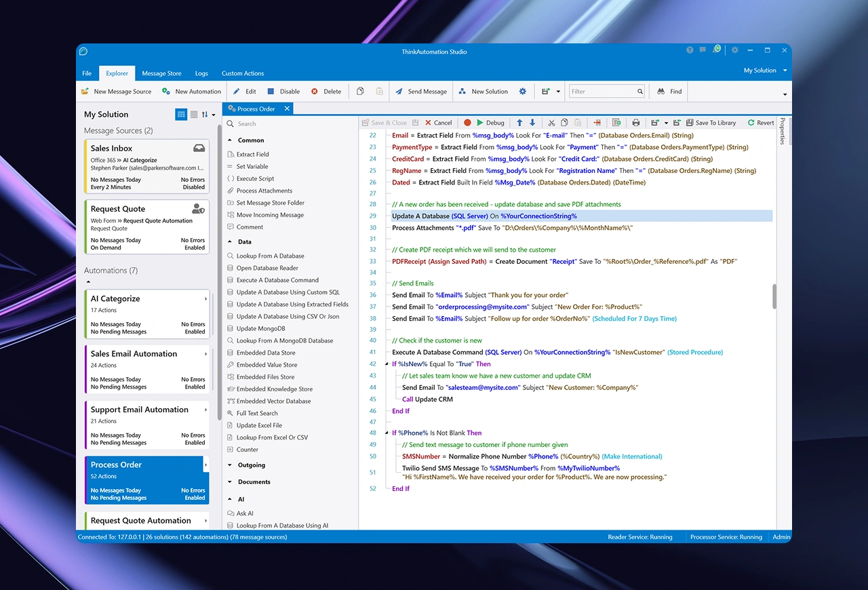Open the My Solution dropdown
This screenshot has height=590, width=868.
(765, 71)
